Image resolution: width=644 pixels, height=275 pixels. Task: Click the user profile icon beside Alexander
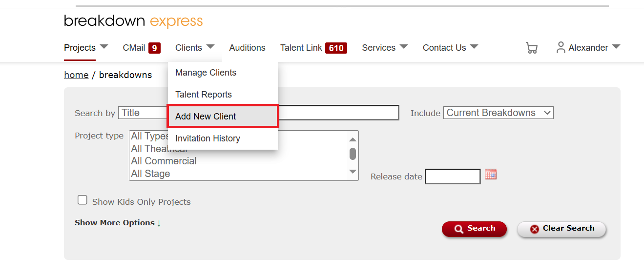tap(561, 47)
